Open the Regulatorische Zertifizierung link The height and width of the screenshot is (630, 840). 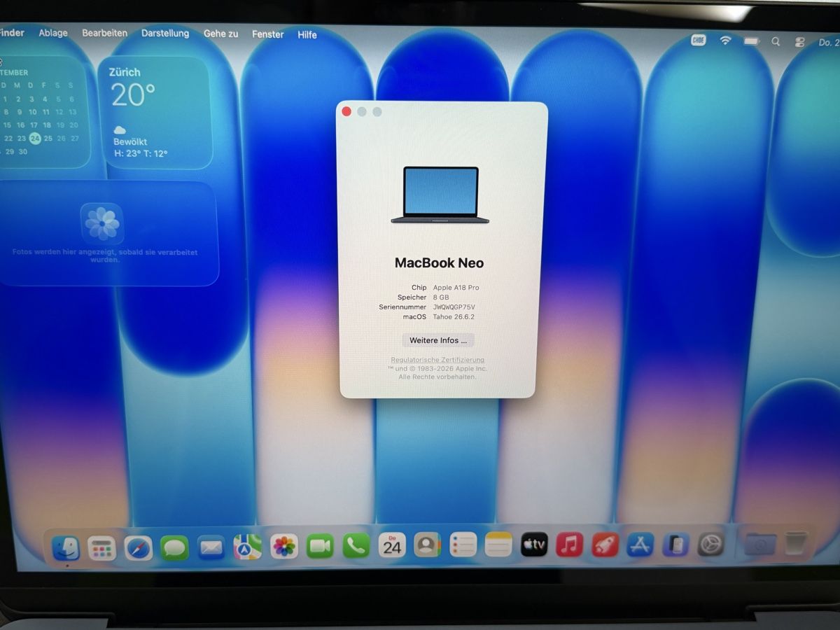click(437, 360)
